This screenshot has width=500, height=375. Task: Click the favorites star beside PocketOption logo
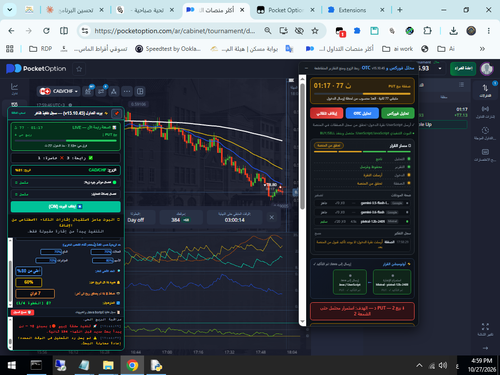coord(79,69)
